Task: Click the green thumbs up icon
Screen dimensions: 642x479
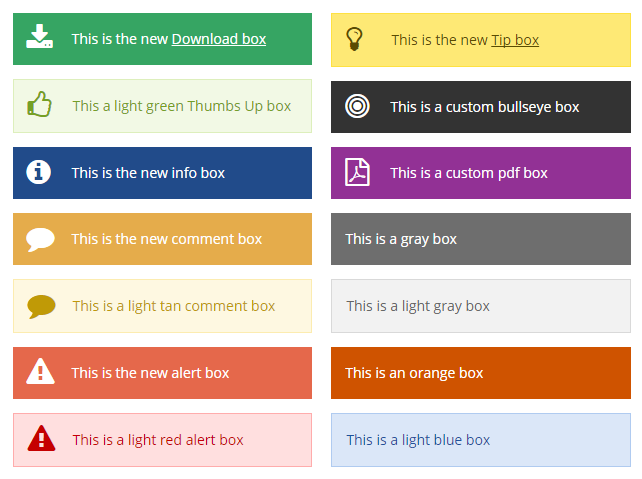Action: pos(40,104)
